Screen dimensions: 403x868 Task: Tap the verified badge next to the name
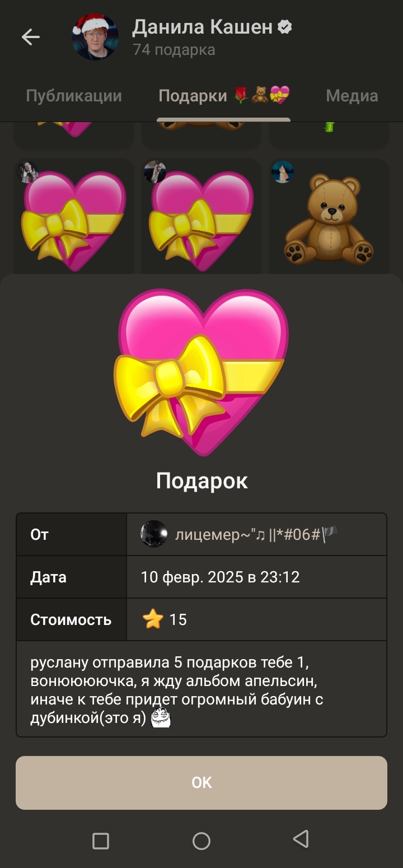click(285, 27)
